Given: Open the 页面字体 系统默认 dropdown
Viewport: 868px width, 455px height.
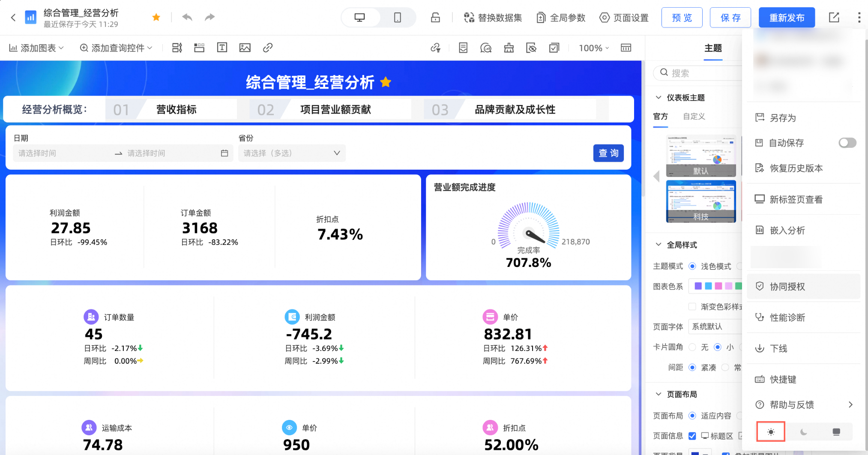Looking at the screenshot, I should (x=715, y=326).
